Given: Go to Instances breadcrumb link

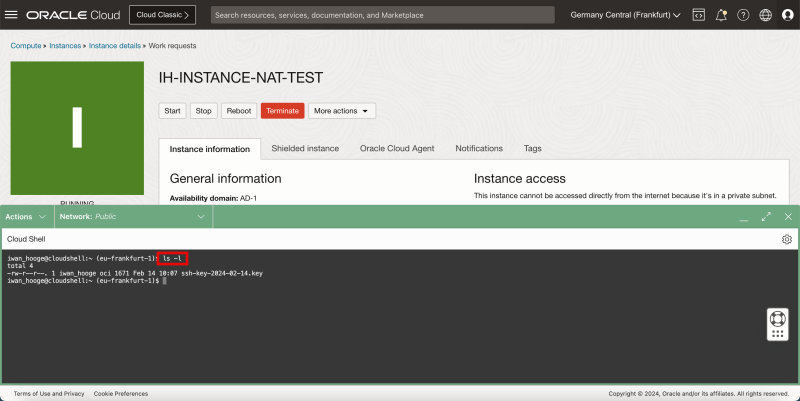Looking at the screenshot, I should click(65, 45).
